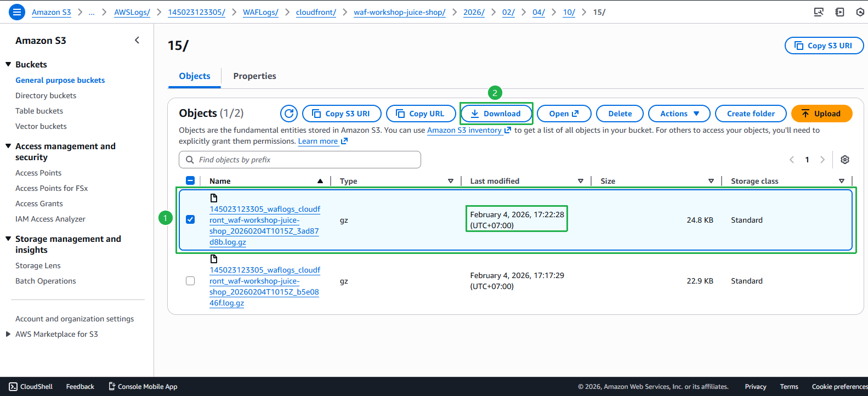The width and height of the screenshot is (868, 396).
Task: Open Access Points for FSx
Action: [52, 188]
